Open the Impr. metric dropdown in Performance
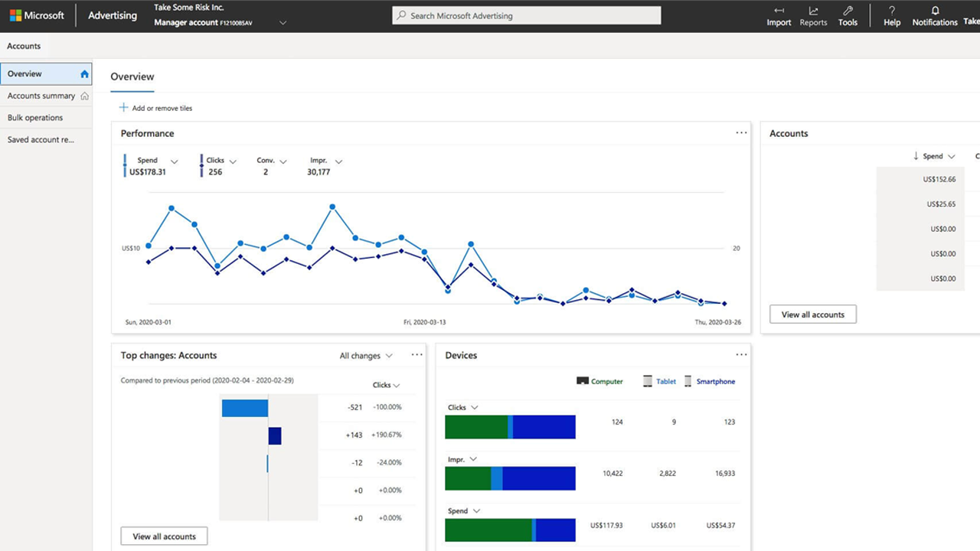980x551 pixels. coord(338,161)
